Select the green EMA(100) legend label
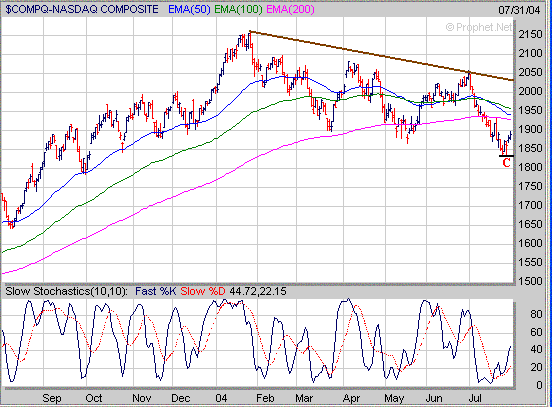Screen dimensions: 552x407 [x=238, y=9]
